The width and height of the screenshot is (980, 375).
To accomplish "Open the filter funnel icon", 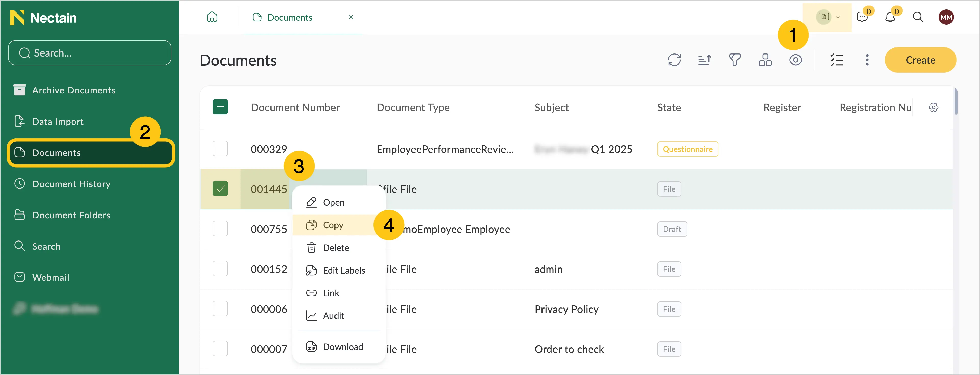I will (x=735, y=60).
